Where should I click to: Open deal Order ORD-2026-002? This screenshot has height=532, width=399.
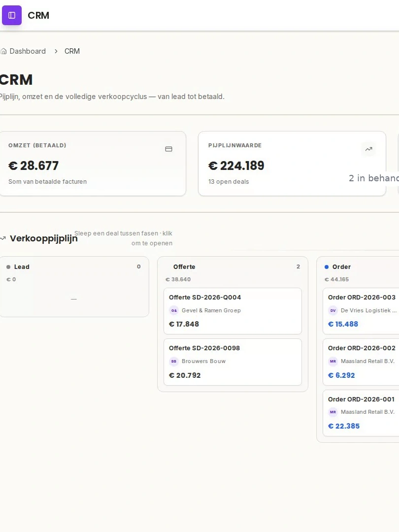point(361,362)
